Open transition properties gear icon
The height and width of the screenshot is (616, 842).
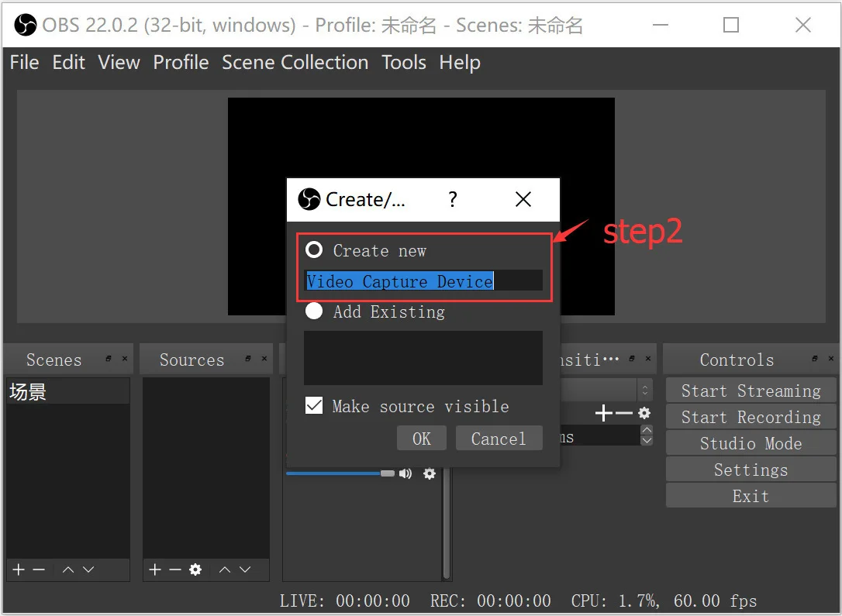coord(644,414)
